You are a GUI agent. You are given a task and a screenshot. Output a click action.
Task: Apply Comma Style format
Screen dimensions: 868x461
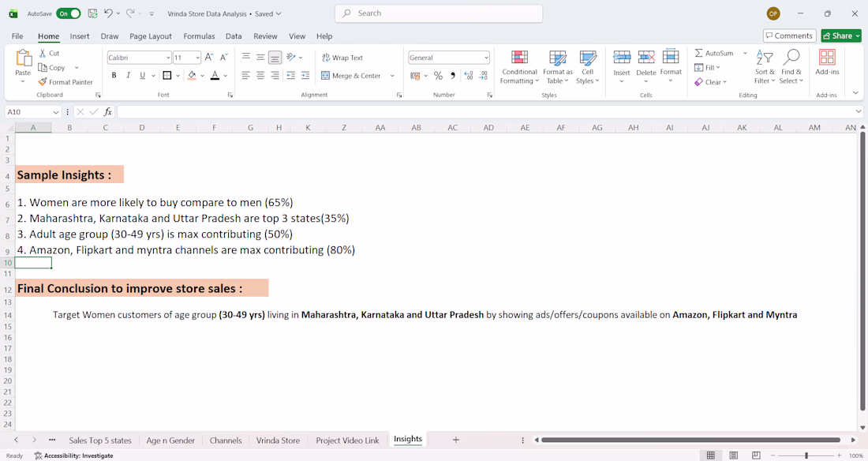(x=453, y=75)
